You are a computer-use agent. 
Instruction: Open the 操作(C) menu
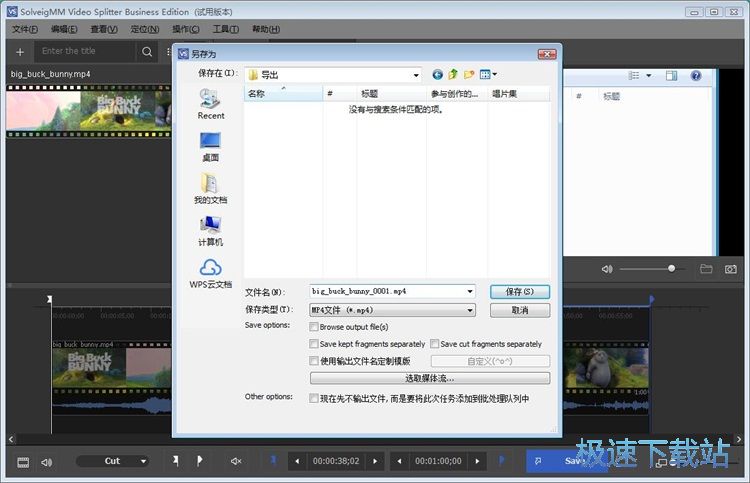tap(186, 29)
